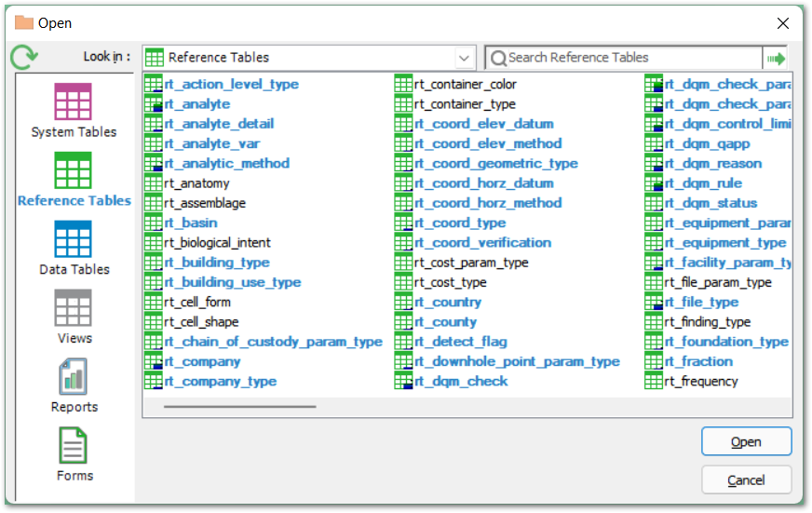Select rt_cost_param_type in the list
The width and height of the screenshot is (812, 513).
[x=471, y=263]
